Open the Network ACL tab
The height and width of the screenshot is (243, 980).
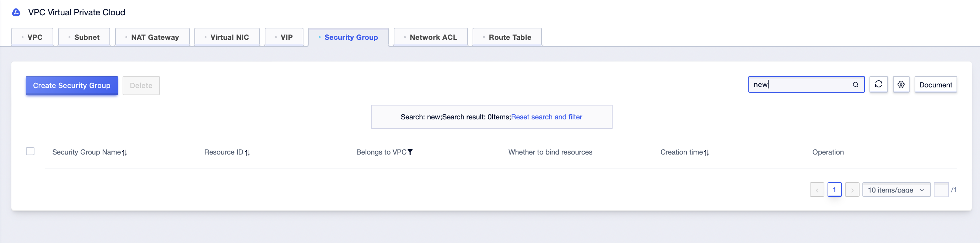pyautogui.click(x=431, y=37)
